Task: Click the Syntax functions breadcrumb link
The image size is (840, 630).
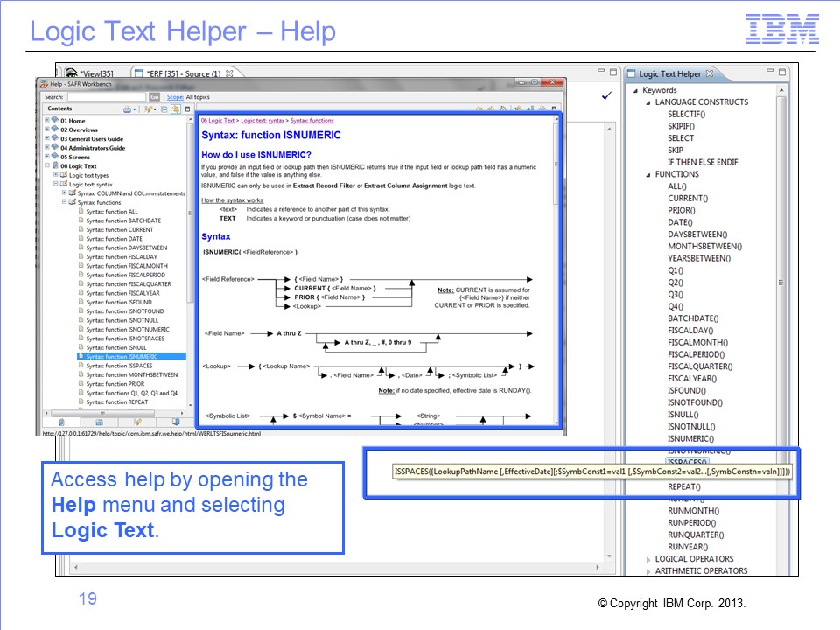Action: click(x=311, y=121)
